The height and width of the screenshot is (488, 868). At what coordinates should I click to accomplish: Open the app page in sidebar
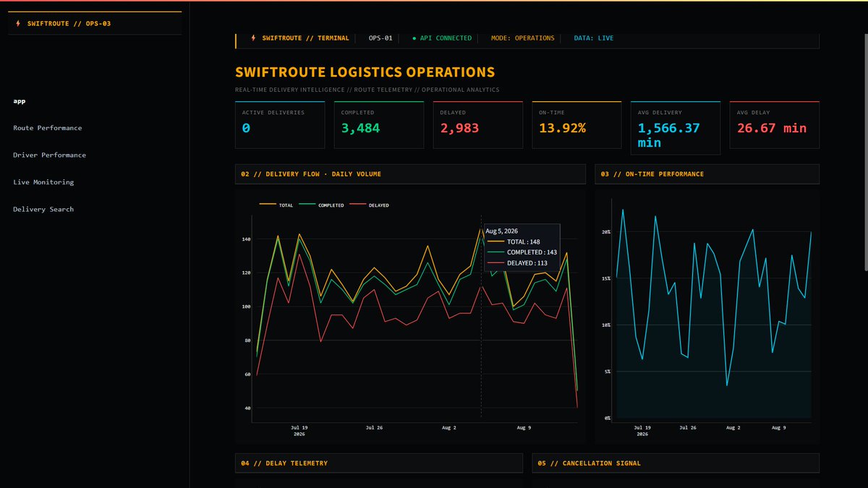point(20,101)
